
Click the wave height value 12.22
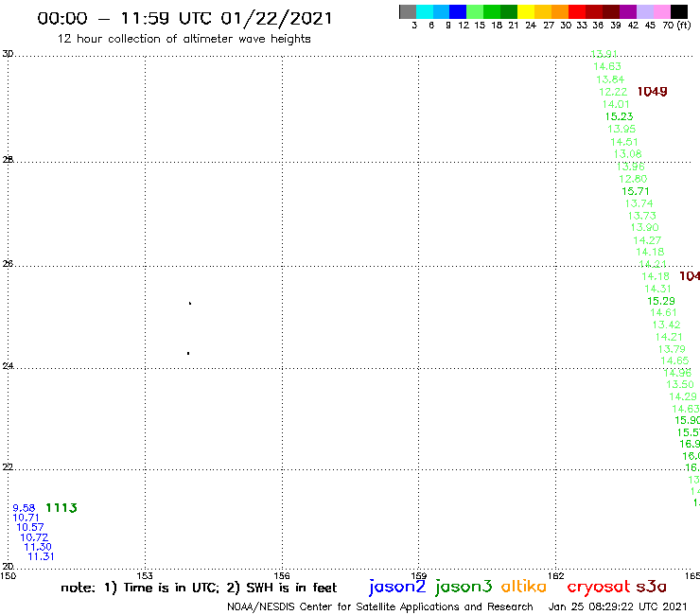click(x=613, y=92)
